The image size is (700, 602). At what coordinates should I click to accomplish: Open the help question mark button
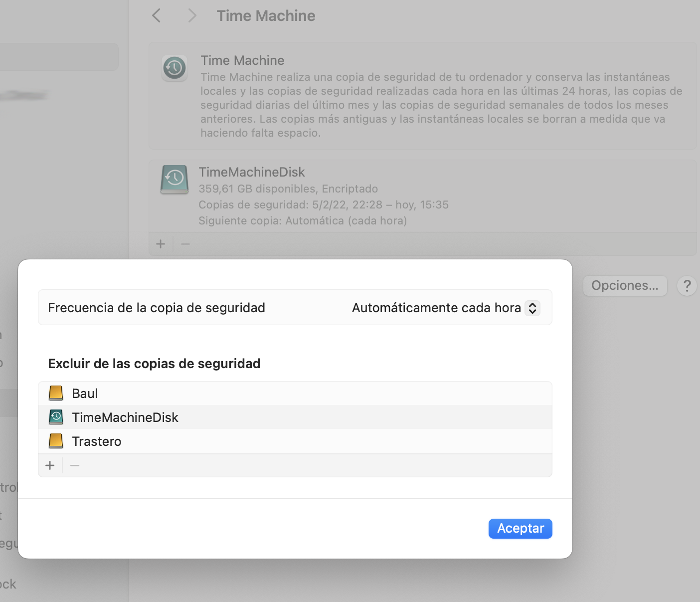687,286
